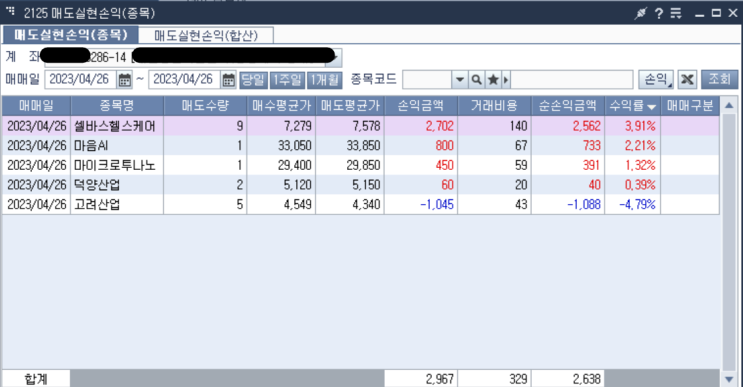
Task: Click the 매수평균가 column header
Action: 281,106
